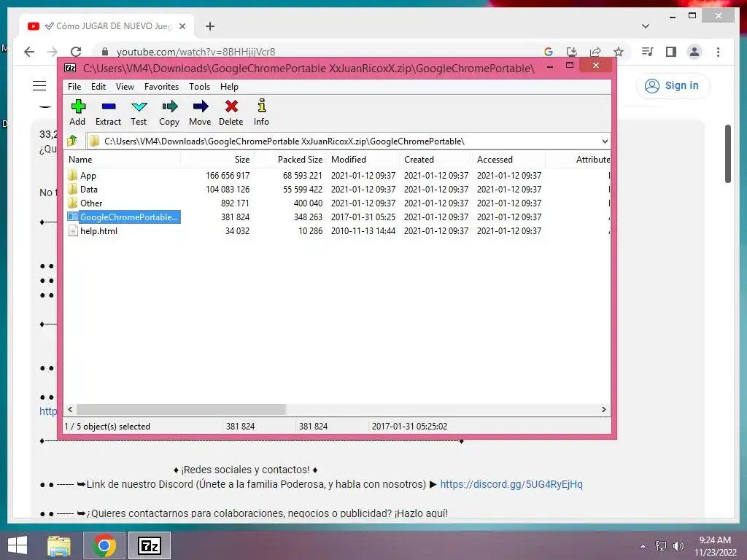Screen dimensions: 747x560
Task: Select the Data folder icon
Action: point(72,189)
